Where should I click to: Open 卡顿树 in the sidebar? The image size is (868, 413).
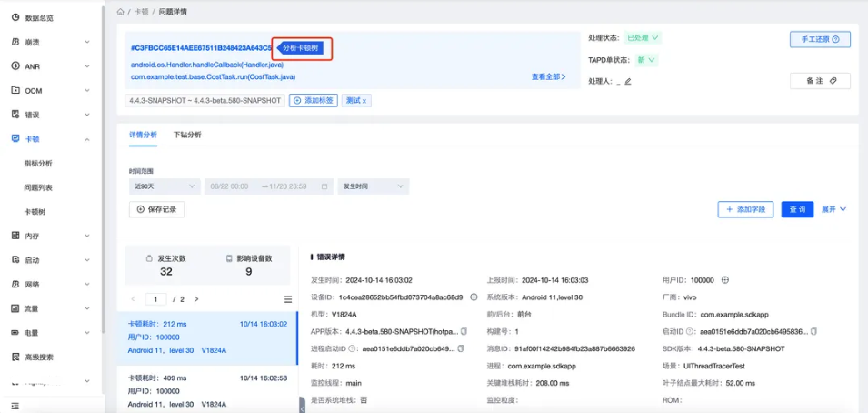tap(36, 211)
